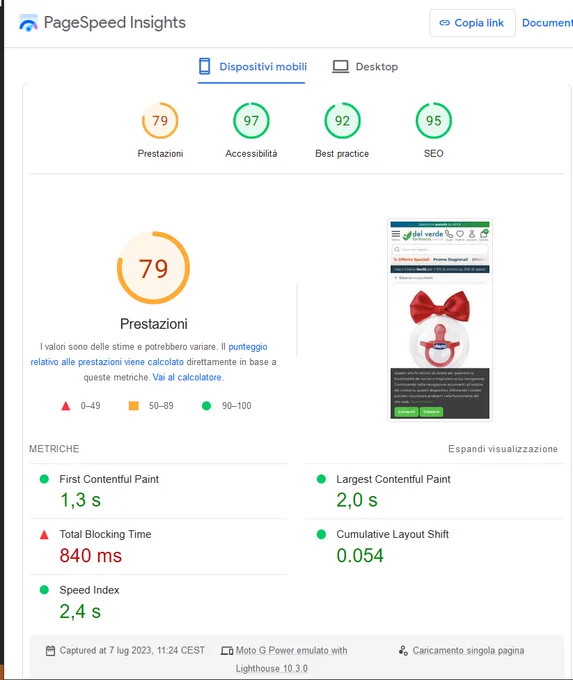
Task: Click the green dot next to Cumulative Layout Shift
Action: click(x=321, y=534)
